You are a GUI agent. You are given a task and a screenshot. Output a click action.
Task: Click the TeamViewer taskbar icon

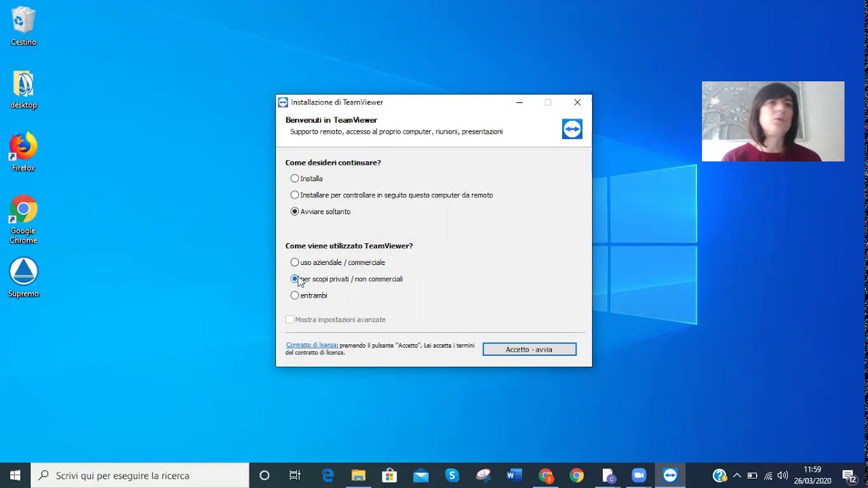pyautogui.click(x=671, y=475)
